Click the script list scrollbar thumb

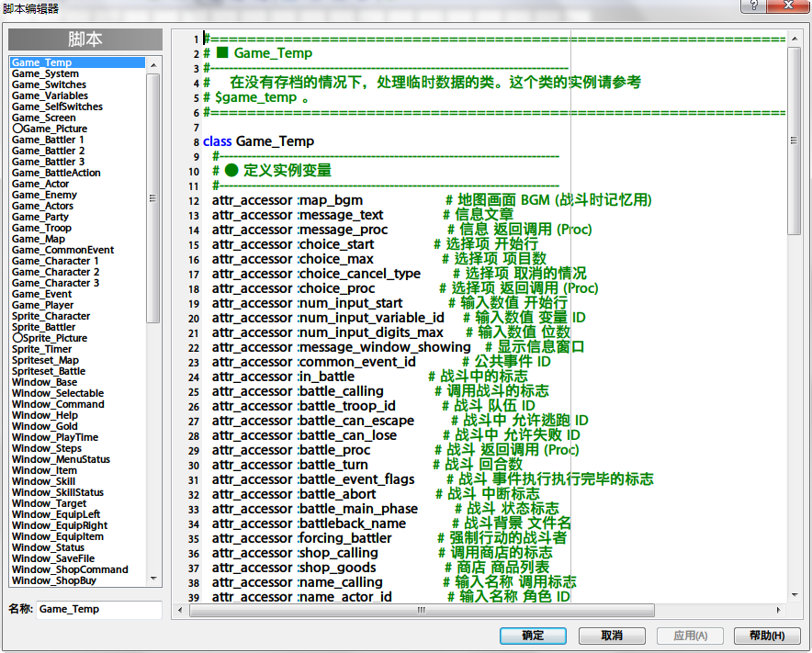153,197
